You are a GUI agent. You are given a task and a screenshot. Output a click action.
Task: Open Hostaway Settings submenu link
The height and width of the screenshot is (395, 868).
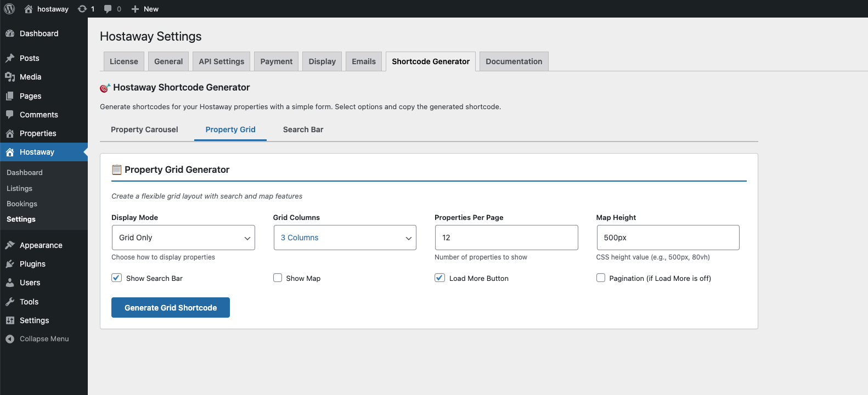[21, 219]
